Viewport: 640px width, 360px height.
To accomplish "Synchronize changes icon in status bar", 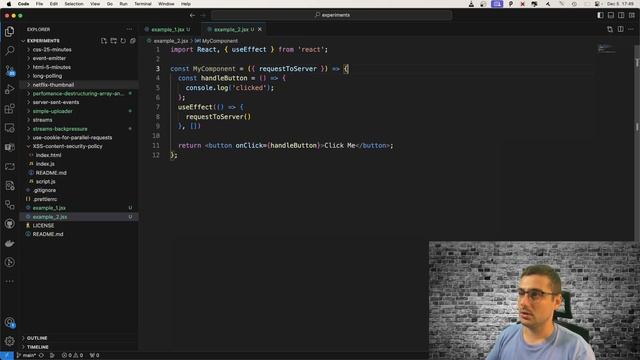I will (41, 356).
